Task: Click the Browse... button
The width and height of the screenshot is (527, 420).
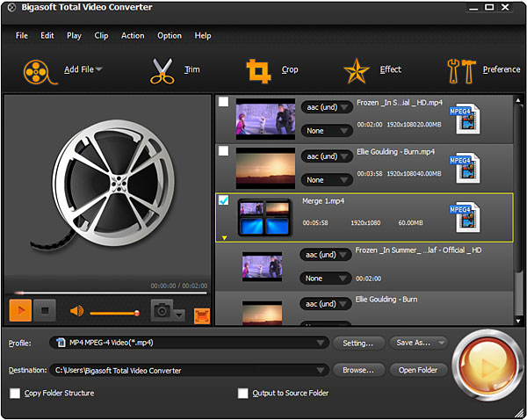Action: (x=358, y=370)
